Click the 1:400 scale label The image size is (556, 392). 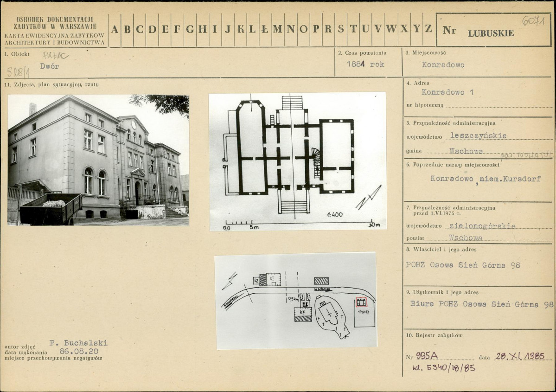(335, 215)
